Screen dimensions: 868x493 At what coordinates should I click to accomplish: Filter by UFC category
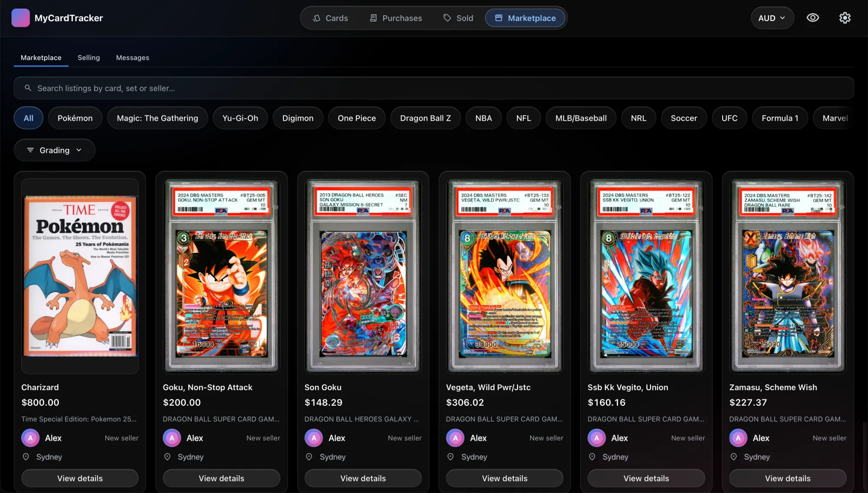729,118
